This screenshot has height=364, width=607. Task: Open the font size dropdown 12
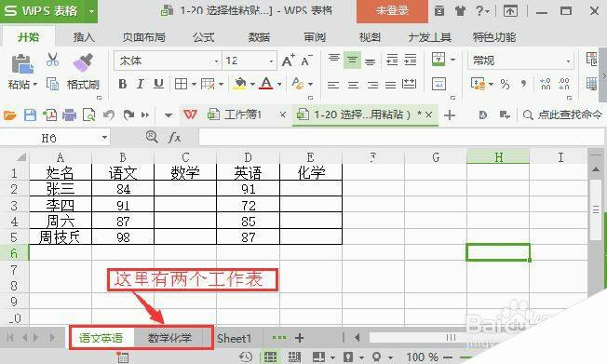(x=271, y=61)
